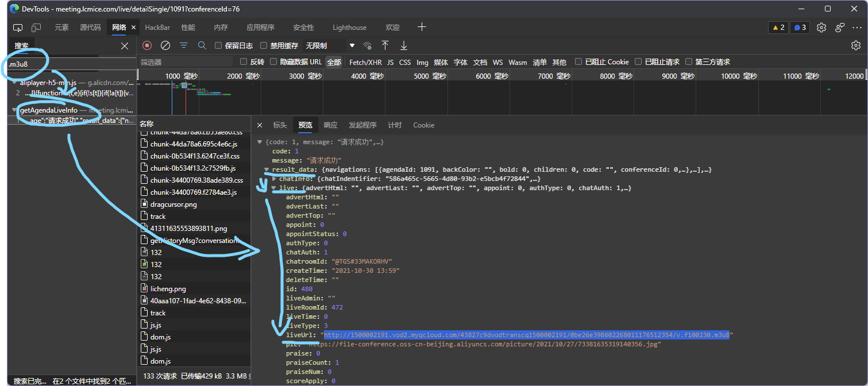Enable the 保留日志 checkbox
The height and width of the screenshot is (386, 868).
coord(218,45)
